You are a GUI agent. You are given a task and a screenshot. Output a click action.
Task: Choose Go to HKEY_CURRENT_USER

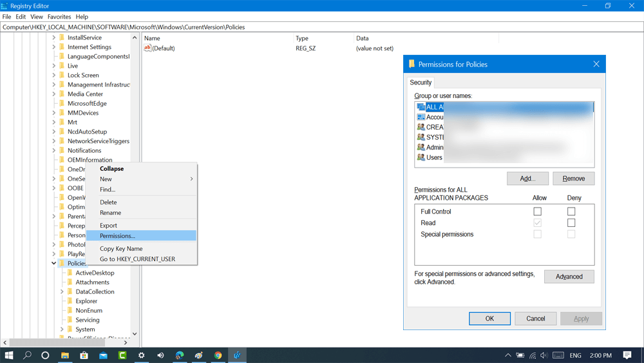point(142,259)
